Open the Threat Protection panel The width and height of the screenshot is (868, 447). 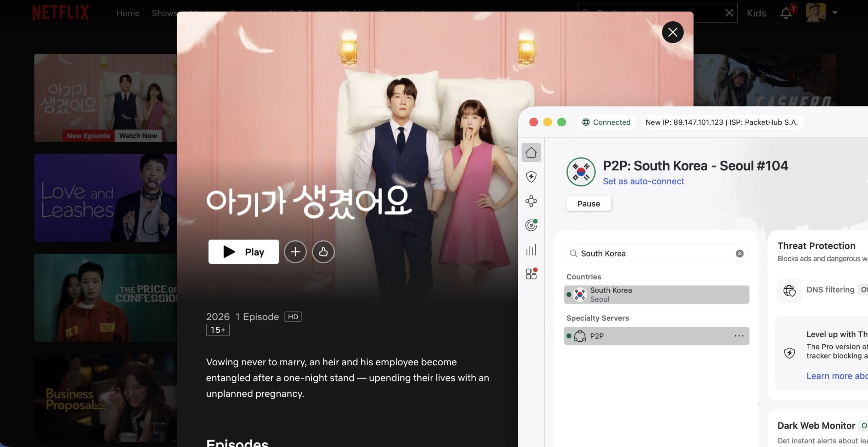click(x=531, y=176)
